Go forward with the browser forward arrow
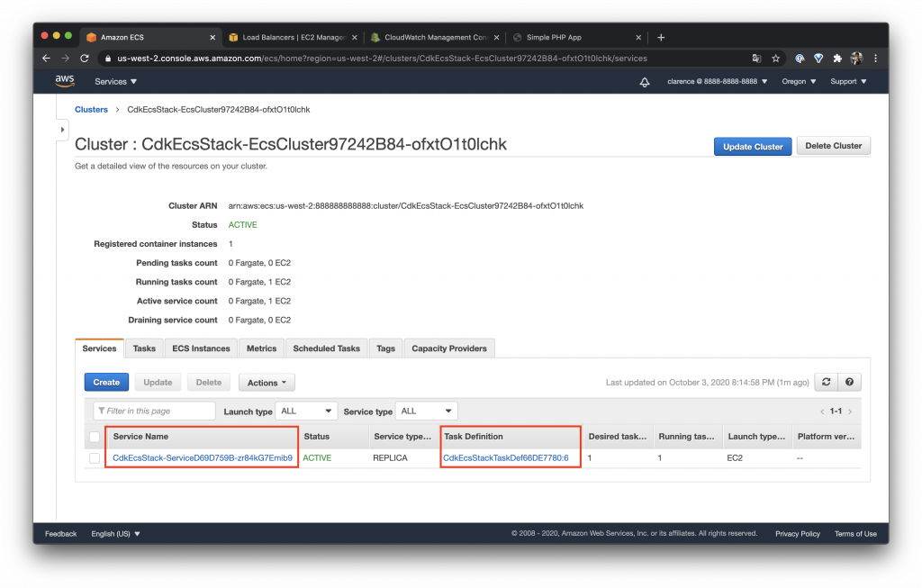 pyautogui.click(x=65, y=59)
